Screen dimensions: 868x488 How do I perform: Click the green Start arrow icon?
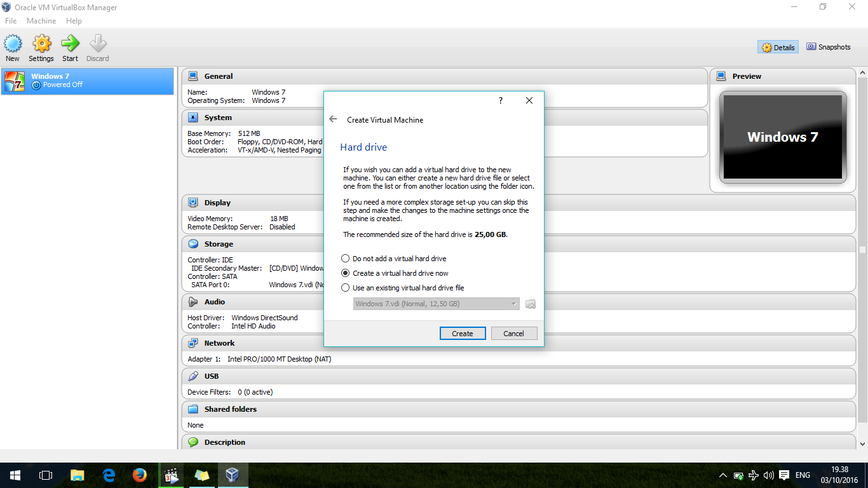pyautogui.click(x=70, y=44)
